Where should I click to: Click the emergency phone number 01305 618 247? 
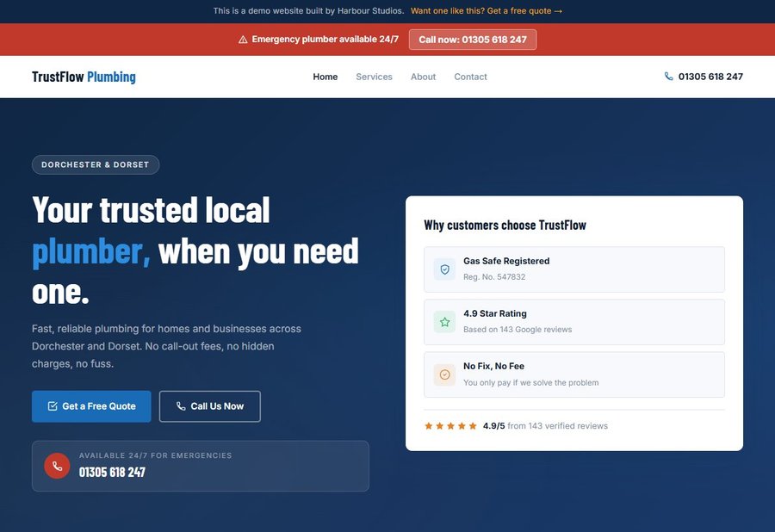pyautogui.click(x=111, y=471)
